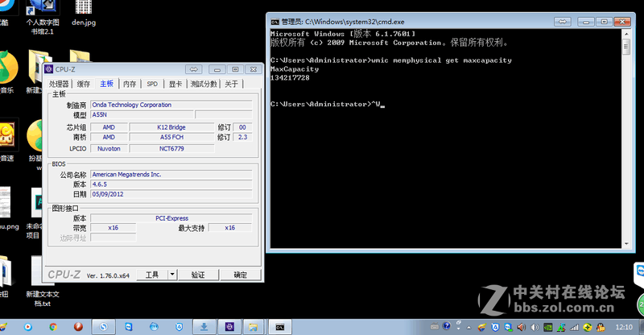This screenshot has height=335, width=644.
Task: Open the file explorer taskbar button
Action: pyautogui.click(x=254, y=327)
